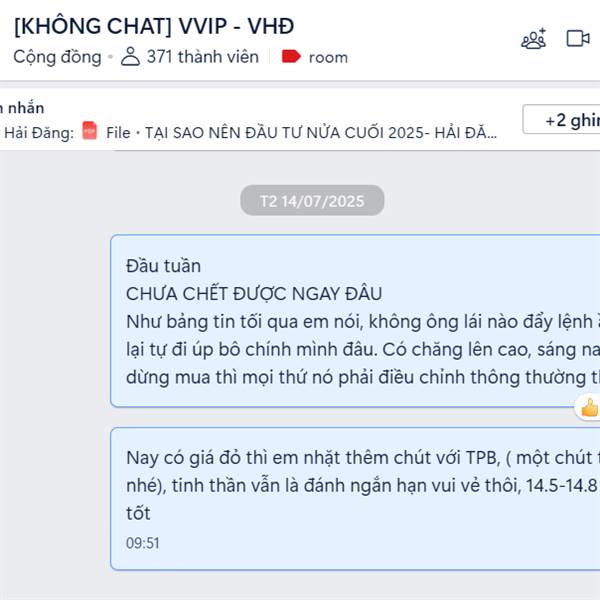Select the room tag label

point(328,57)
